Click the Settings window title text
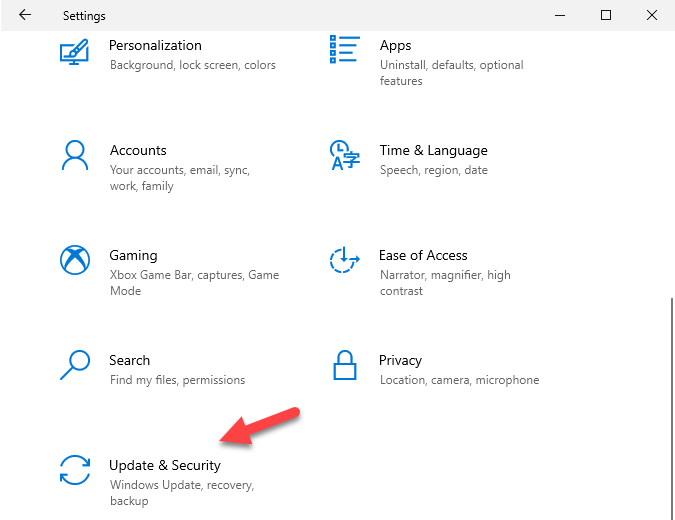This screenshot has height=520, width=675. [x=84, y=16]
